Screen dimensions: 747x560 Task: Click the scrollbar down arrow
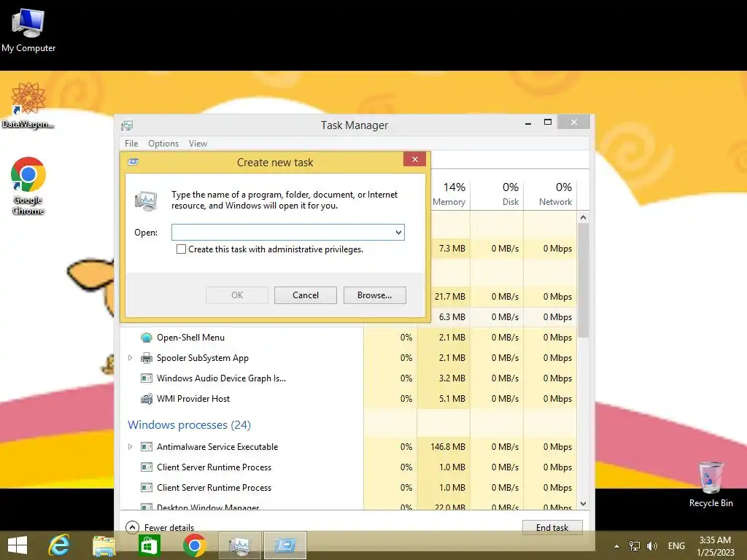(583, 503)
